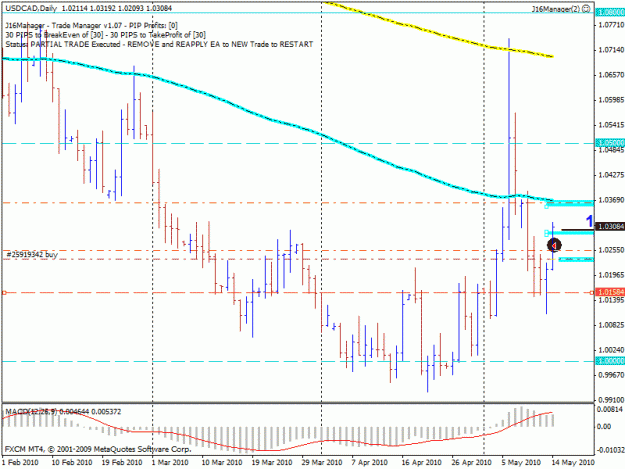Click the 1.02550 price scale value
This screenshot has width=625, height=469.
coord(611,250)
